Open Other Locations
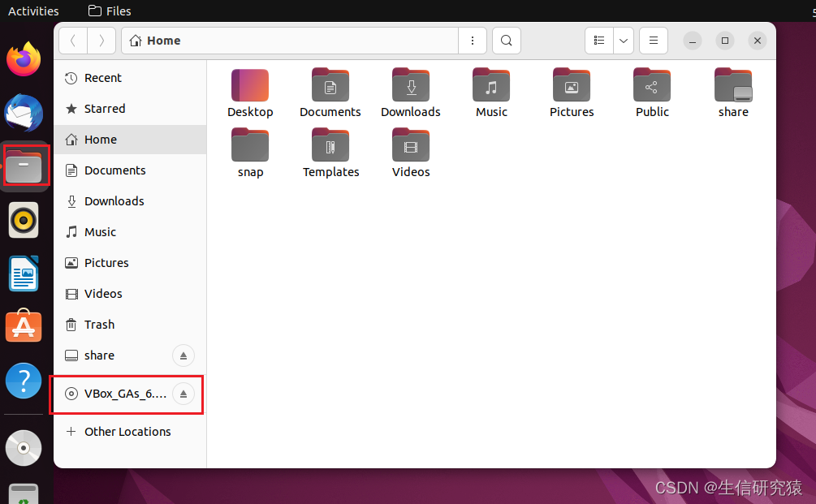The width and height of the screenshot is (816, 504). [x=127, y=431]
